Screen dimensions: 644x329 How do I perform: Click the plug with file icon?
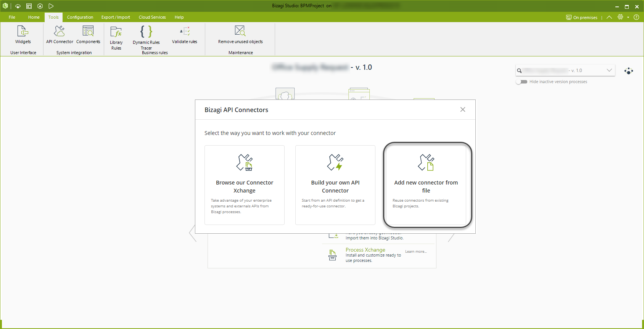coord(426,162)
